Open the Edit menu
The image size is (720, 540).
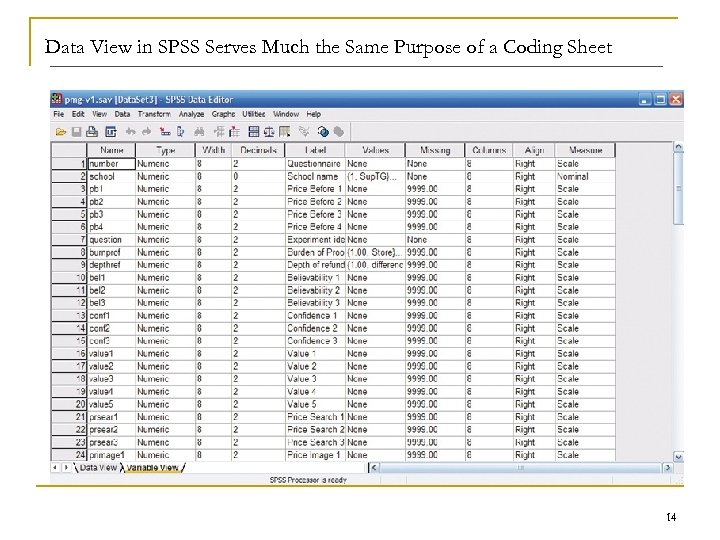pyautogui.click(x=78, y=114)
